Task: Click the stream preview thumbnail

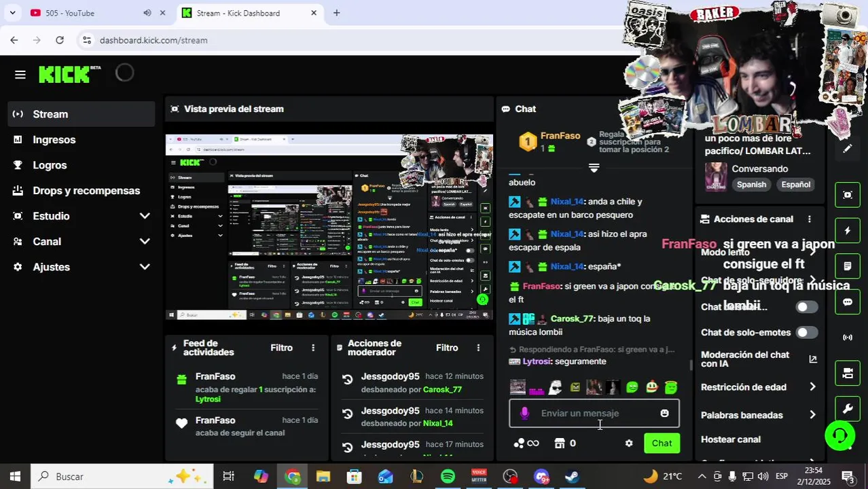Action: (329, 227)
